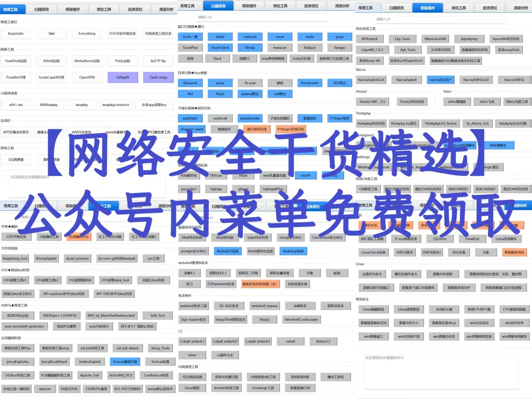Run subfinder
The width and height of the screenshot is (532, 399).
pos(190,119)
